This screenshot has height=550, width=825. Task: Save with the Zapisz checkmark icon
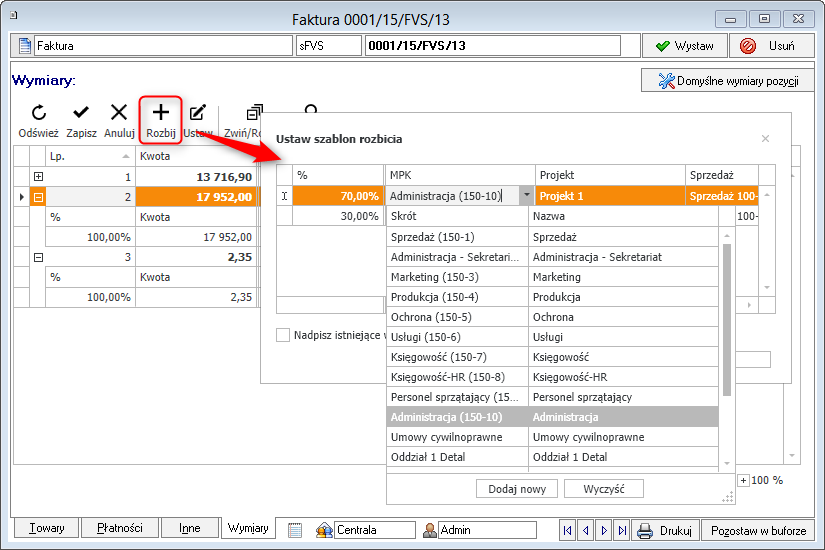[x=81, y=112]
